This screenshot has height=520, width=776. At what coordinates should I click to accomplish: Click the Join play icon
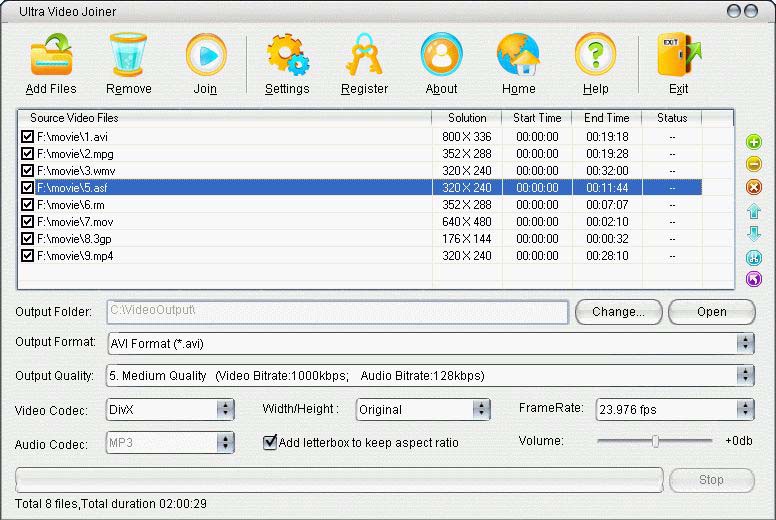[205, 56]
